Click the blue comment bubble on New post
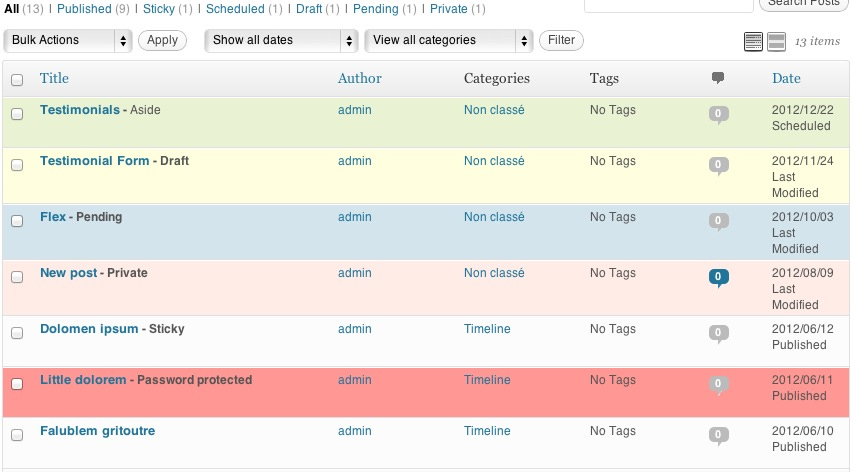854x472 pixels. pyautogui.click(x=717, y=277)
